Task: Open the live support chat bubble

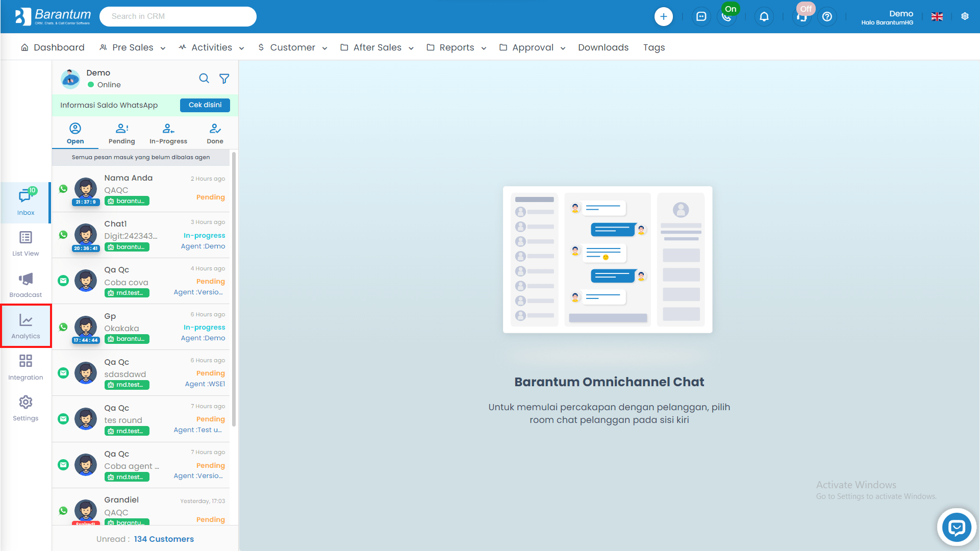Action: (957, 527)
